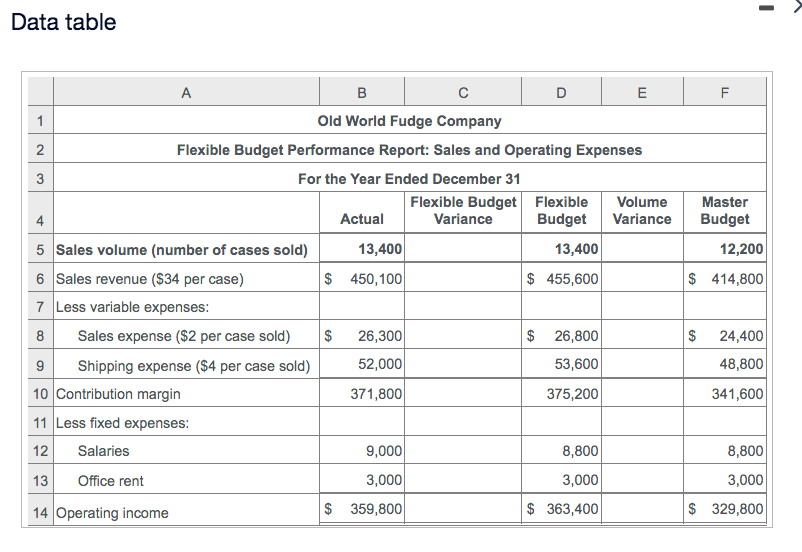Click the 'Flexible Budget Performance Report' heading
Screen dimensions: 802x552
[x=410, y=149]
